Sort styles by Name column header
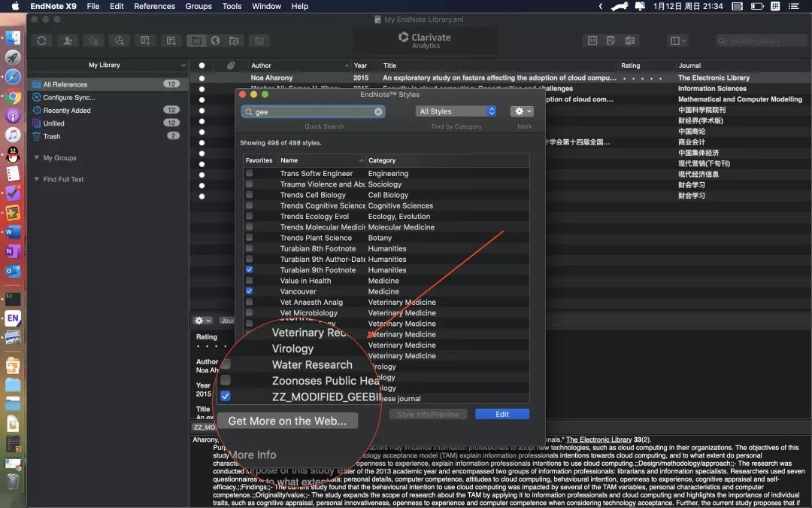 click(x=321, y=160)
